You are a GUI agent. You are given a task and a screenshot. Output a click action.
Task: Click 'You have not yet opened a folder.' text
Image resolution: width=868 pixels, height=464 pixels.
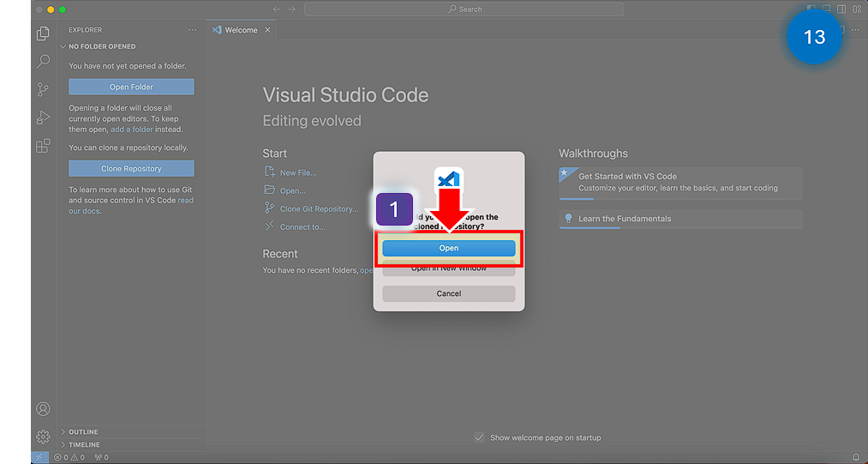[x=128, y=66]
